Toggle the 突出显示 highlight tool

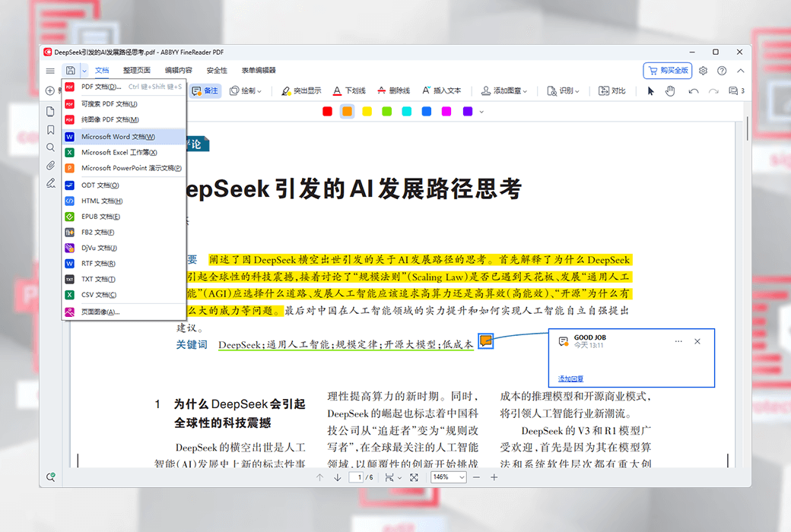tap(301, 90)
